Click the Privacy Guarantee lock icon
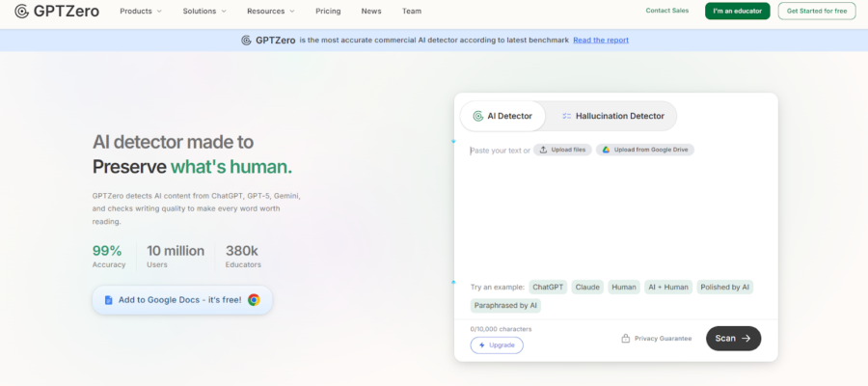Image resolution: width=868 pixels, height=386 pixels. tap(626, 339)
